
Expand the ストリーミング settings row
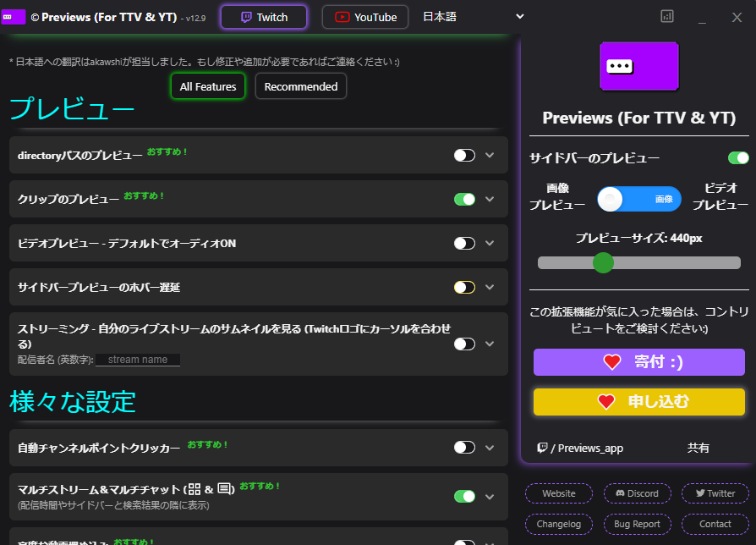[x=490, y=344]
